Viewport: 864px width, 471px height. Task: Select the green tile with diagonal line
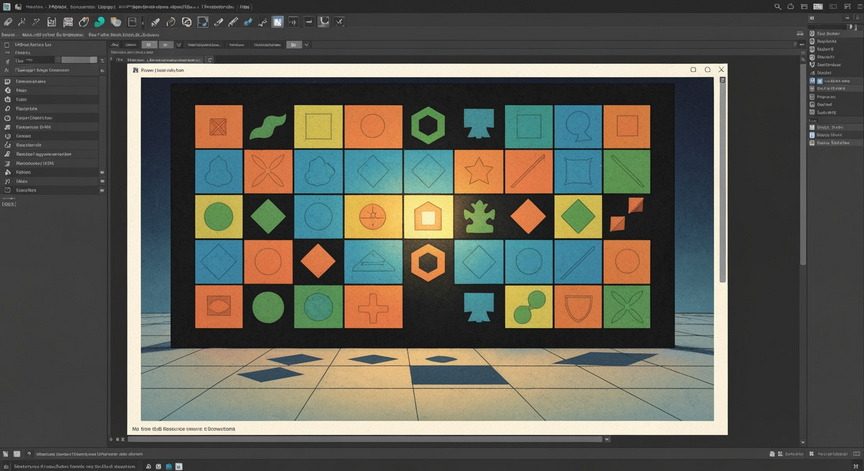pyautogui.click(x=627, y=171)
